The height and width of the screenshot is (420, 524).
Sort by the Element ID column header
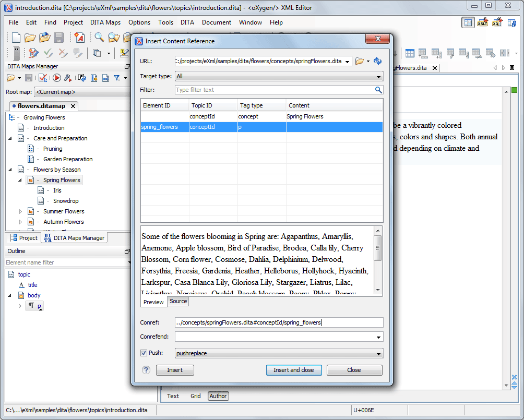click(x=165, y=105)
